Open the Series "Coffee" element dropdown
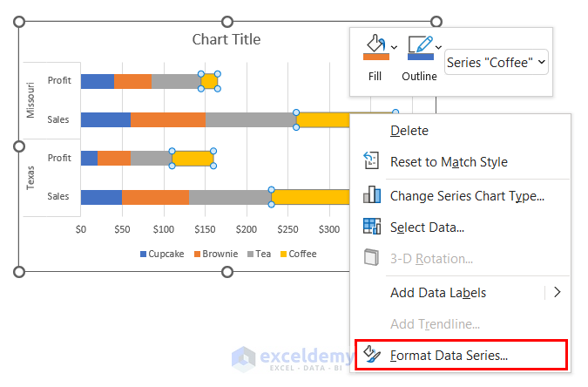The width and height of the screenshot is (588, 387). point(497,61)
